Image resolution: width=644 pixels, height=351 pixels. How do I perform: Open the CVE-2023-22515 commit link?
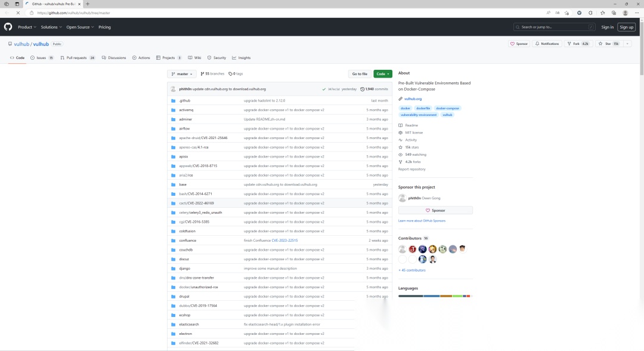[x=284, y=241]
